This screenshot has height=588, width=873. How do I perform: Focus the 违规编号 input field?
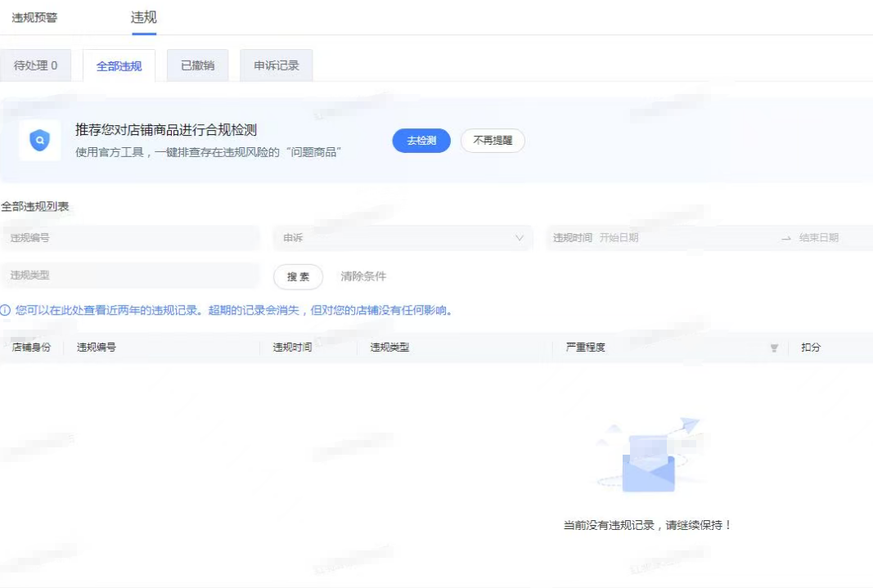point(130,238)
